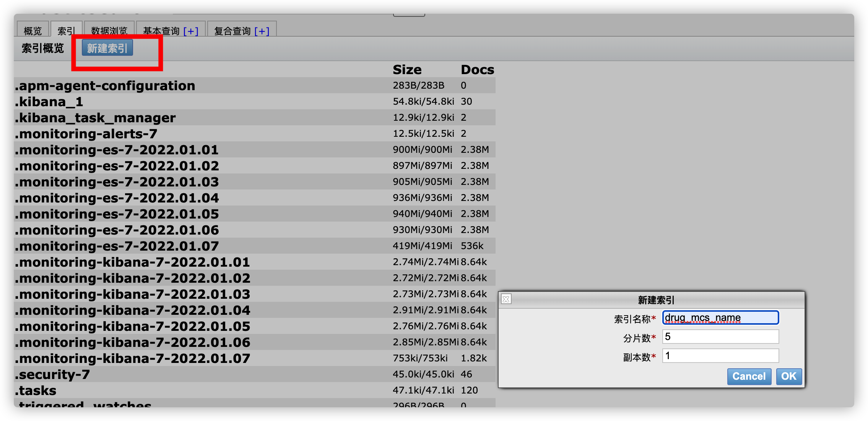Select .monitoring-kibana-7-2022.01.04 index
The width and height of the screenshot is (868, 421).
[x=133, y=310]
